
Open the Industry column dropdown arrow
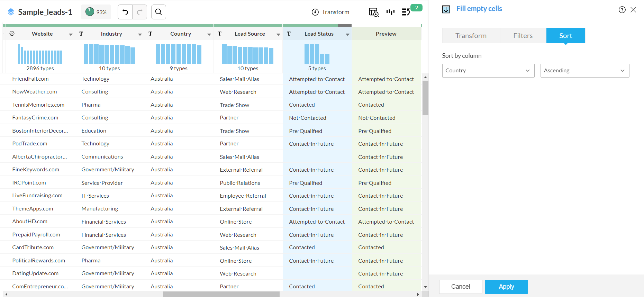click(x=140, y=34)
